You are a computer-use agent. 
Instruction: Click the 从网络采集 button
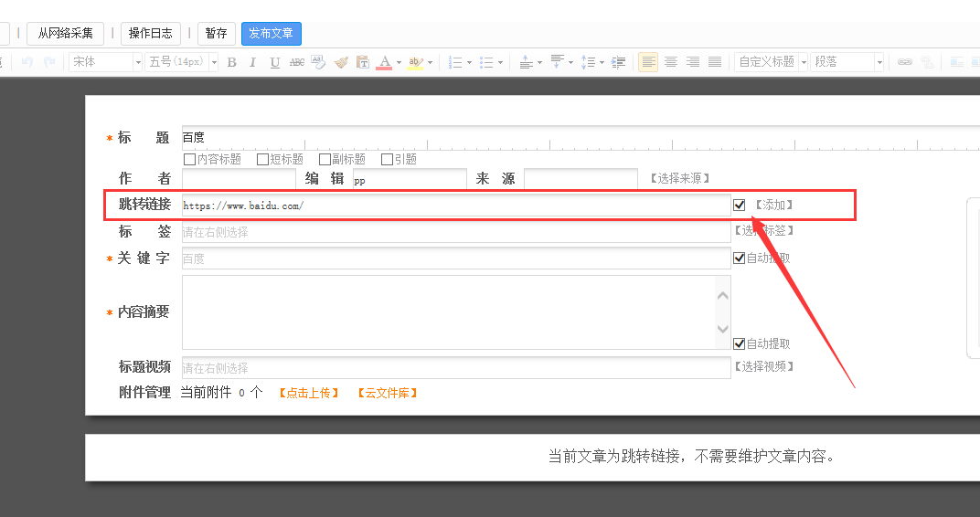click(x=65, y=33)
